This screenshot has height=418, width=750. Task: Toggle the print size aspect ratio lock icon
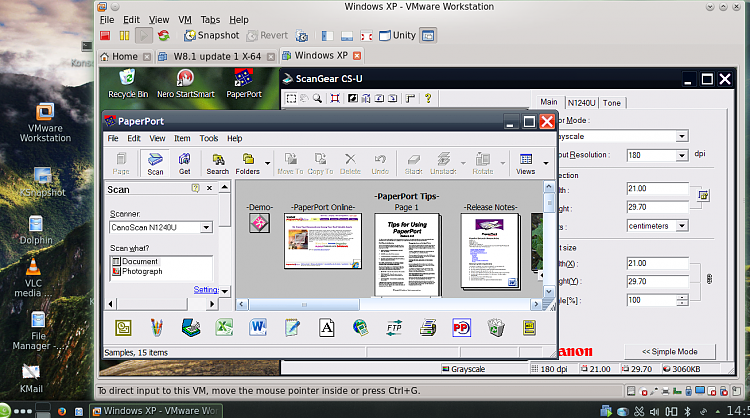709,279
